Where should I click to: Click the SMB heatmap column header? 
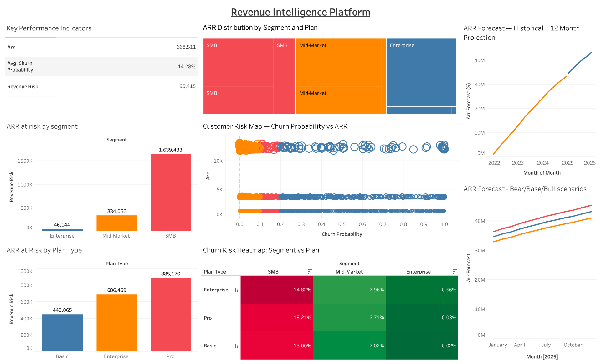[x=273, y=272]
